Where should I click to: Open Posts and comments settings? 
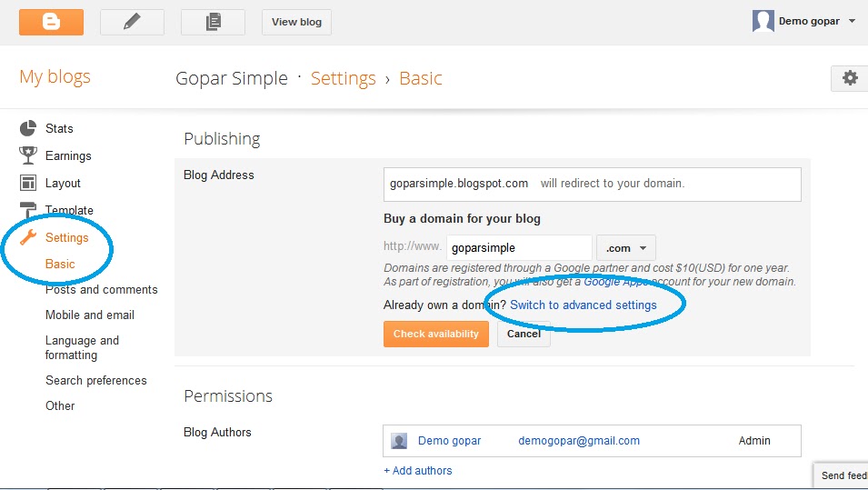point(101,290)
